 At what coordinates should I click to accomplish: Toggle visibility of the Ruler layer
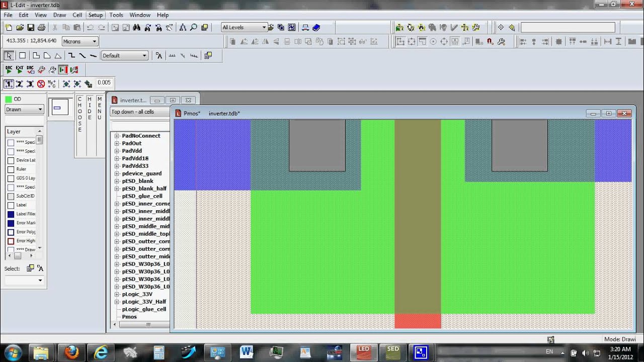(11, 169)
